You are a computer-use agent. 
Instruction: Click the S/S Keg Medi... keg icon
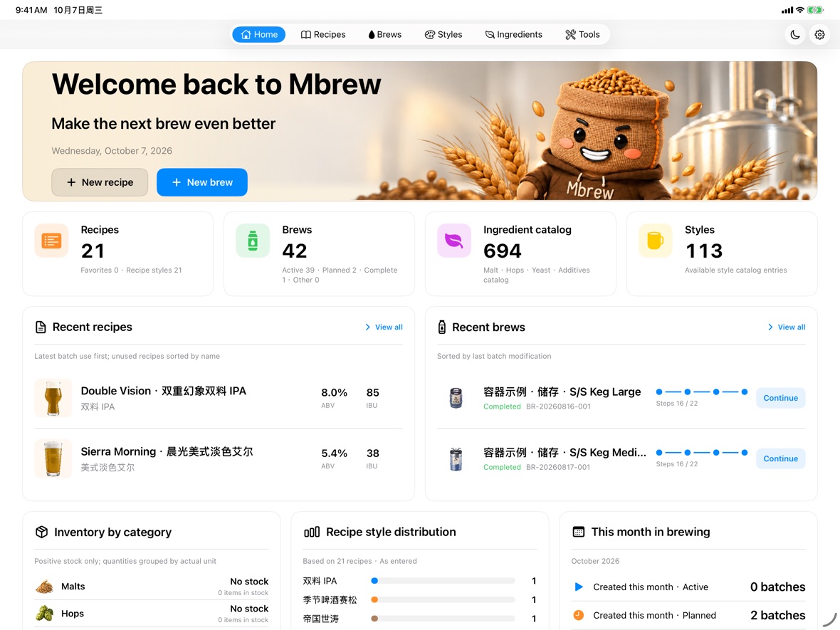click(456, 458)
